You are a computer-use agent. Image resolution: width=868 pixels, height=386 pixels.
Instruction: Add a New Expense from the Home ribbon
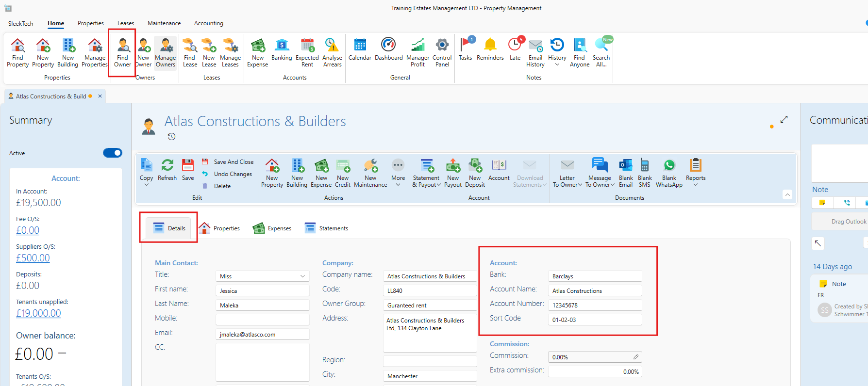tap(258, 52)
